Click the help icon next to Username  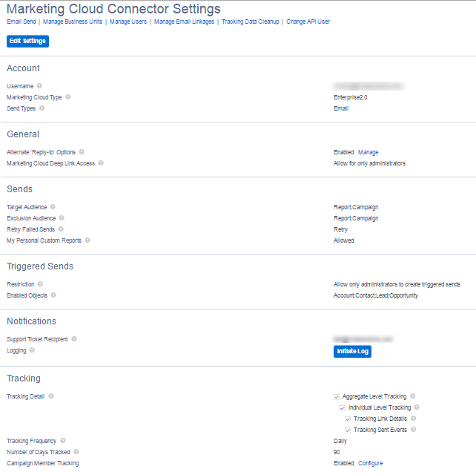pos(39,86)
